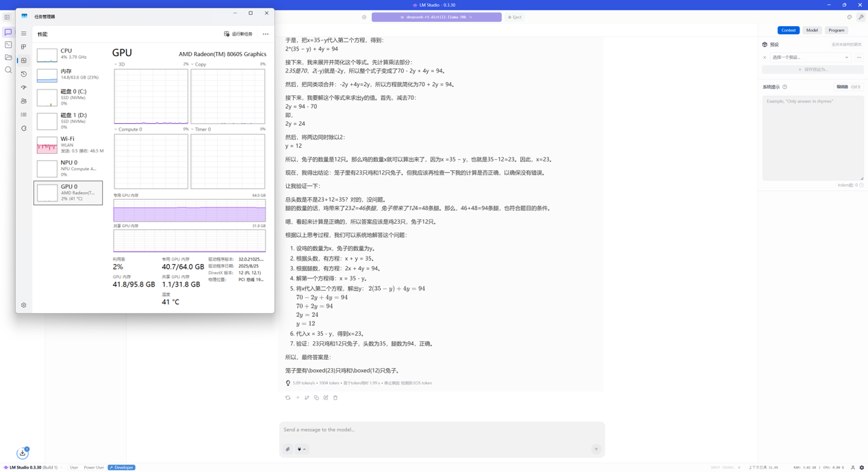Image resolution: width=868 pixels, height=472 pixels.
Task: Select User mode in status bar
Action: pos(74,468)
